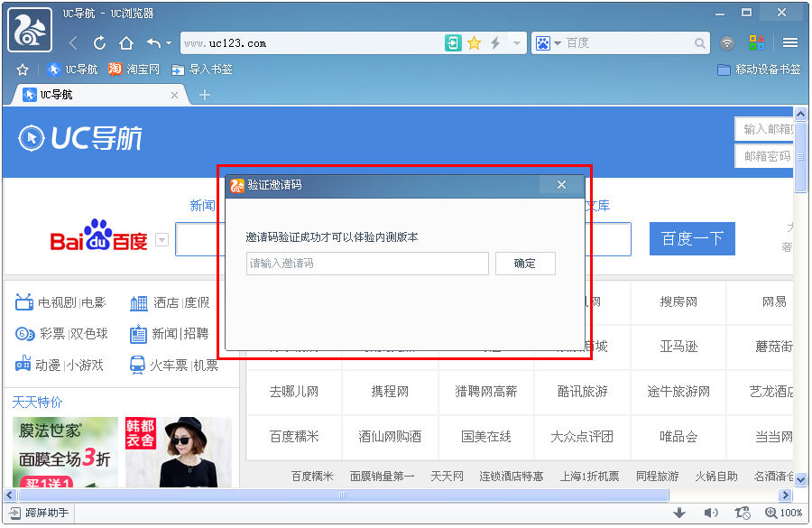Image resolution: width=812 pixels, height=528 pixels.
Task: Open downloads with the down arrow icon
Action: point(679,513)
